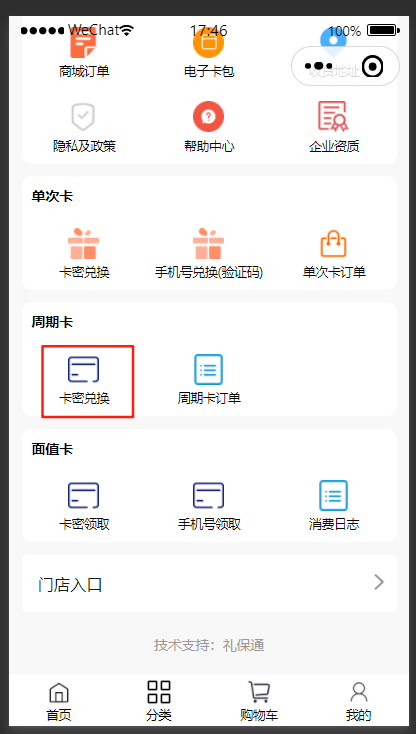Switch to the 首页 home tab

pos(58,701)
